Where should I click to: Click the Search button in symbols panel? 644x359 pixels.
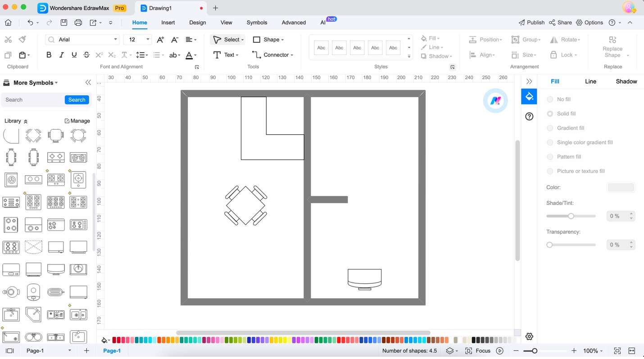[77, 100]
